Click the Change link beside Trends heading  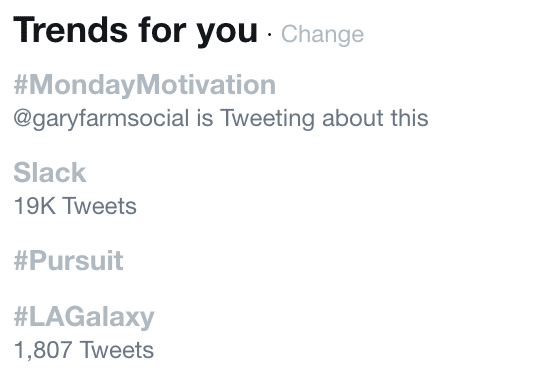pos(322,34)
